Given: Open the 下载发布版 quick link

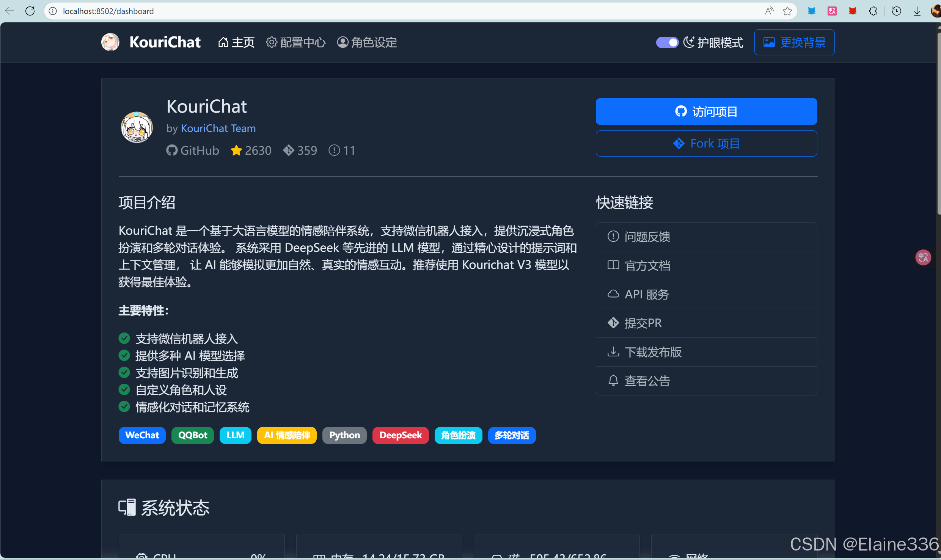Looking at the screenshot, I should point(706,352).
